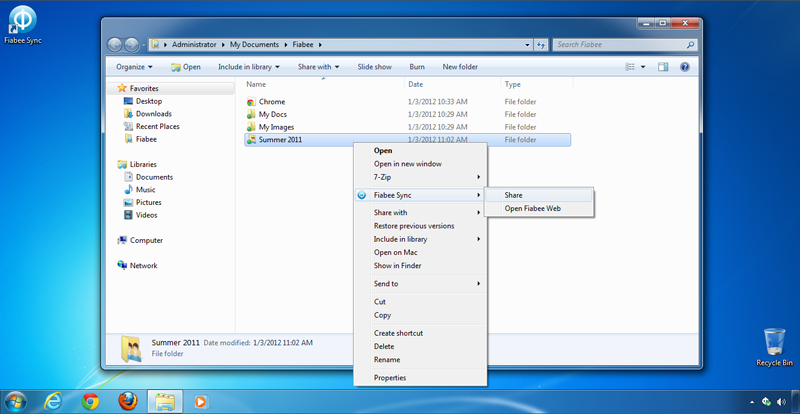The height and width of the screenshot is (414, 800).
Task: Click the Music library note icon
Action: (129, 189)
